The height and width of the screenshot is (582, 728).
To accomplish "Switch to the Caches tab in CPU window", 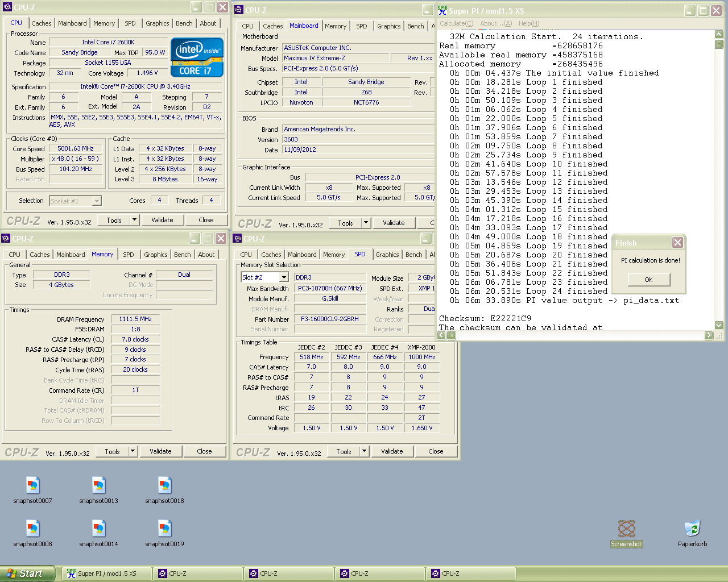I will point(42,23).
